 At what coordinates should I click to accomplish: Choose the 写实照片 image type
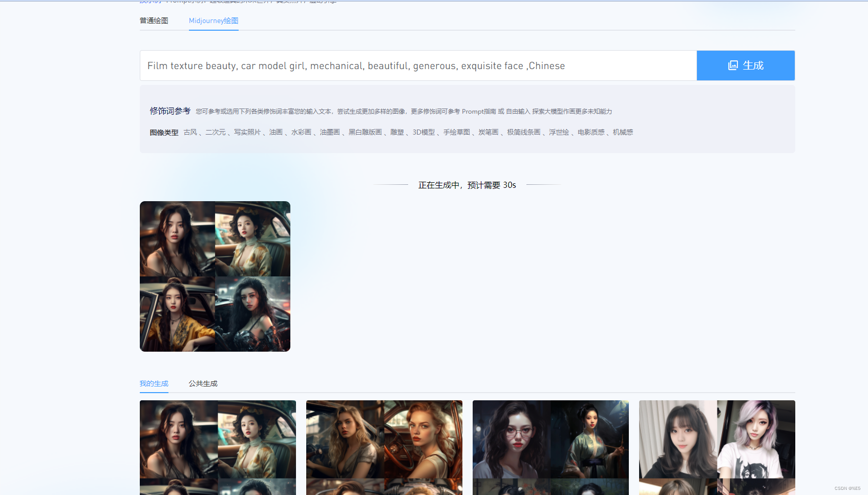tap(247, 132)
